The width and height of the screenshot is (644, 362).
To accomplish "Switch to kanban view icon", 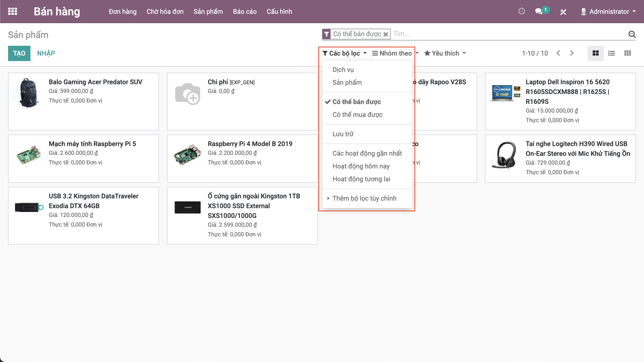I will point(595,53).
